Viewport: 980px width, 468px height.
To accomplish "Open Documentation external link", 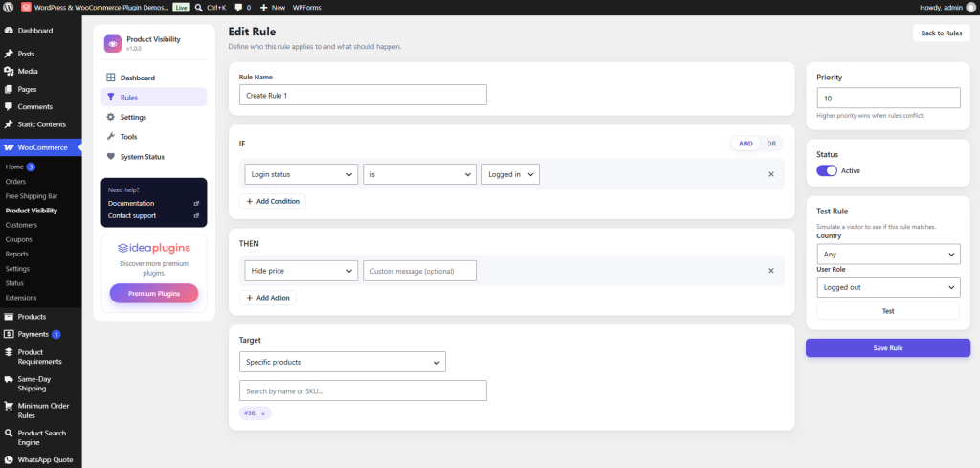I will pyautogui.click(x=196, y=204).
